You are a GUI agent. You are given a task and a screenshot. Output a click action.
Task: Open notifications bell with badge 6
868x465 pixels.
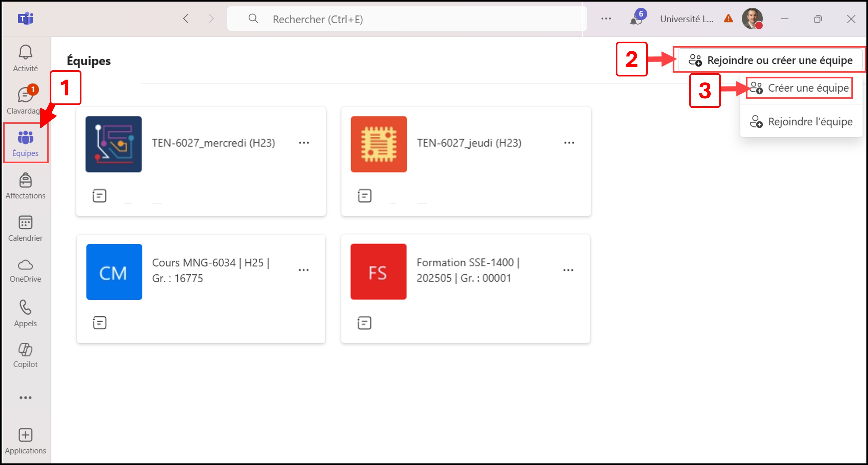coord(636,19)
